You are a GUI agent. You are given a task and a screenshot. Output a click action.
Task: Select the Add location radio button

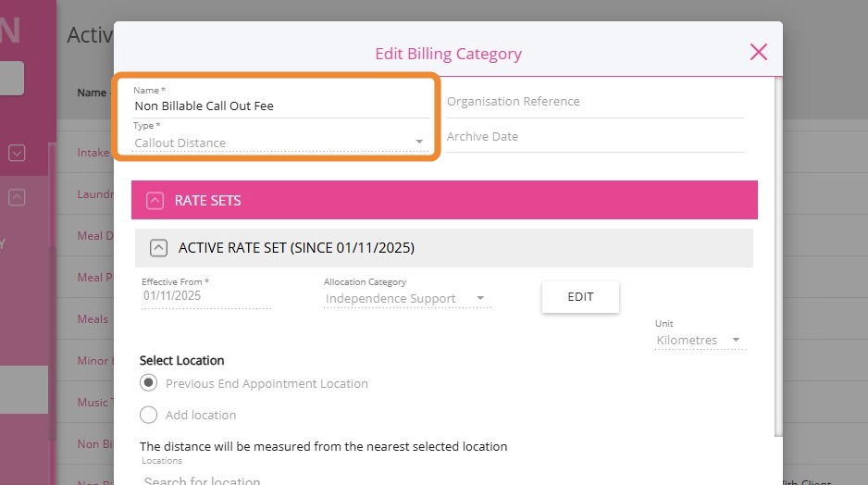(148, 415)
